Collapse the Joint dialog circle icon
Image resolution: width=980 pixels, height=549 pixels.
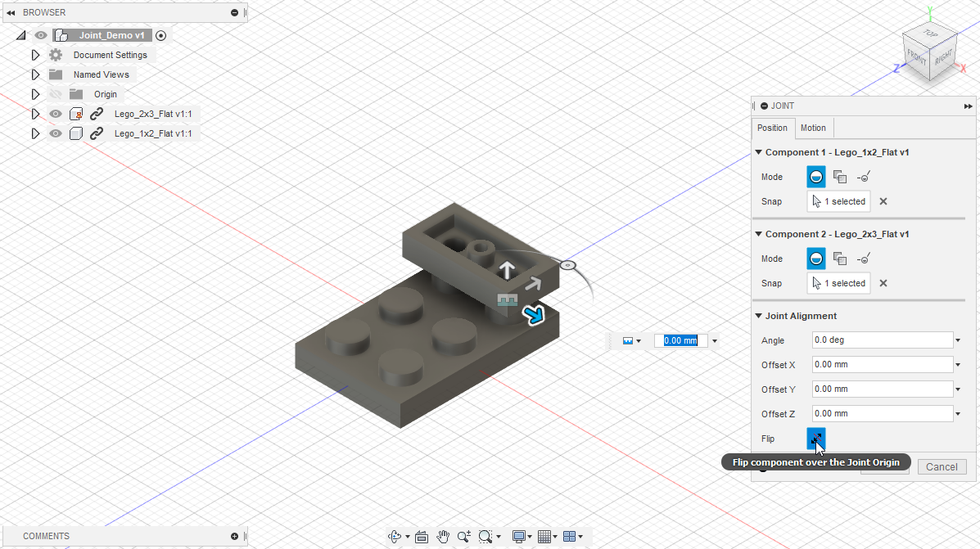tap(765, 106)
